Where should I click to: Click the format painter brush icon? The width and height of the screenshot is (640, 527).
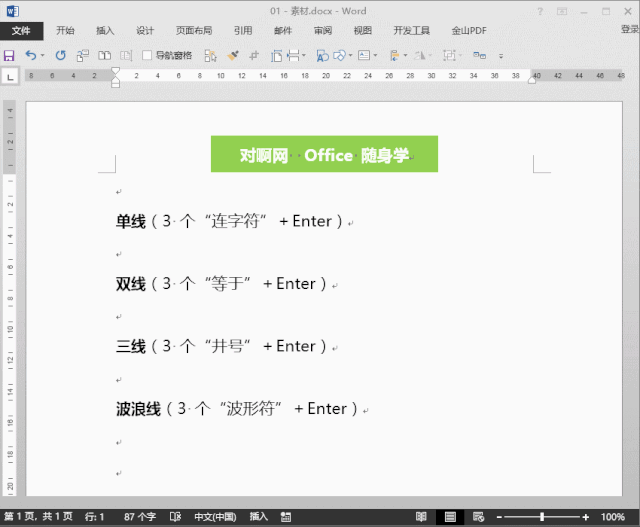[233, 55]
